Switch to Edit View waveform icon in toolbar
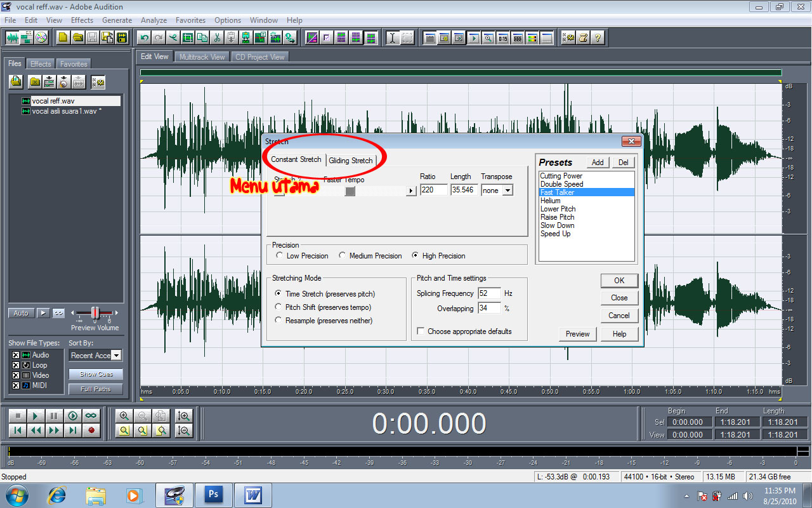This screenshot has width=812, height=508. click(13, 37)
